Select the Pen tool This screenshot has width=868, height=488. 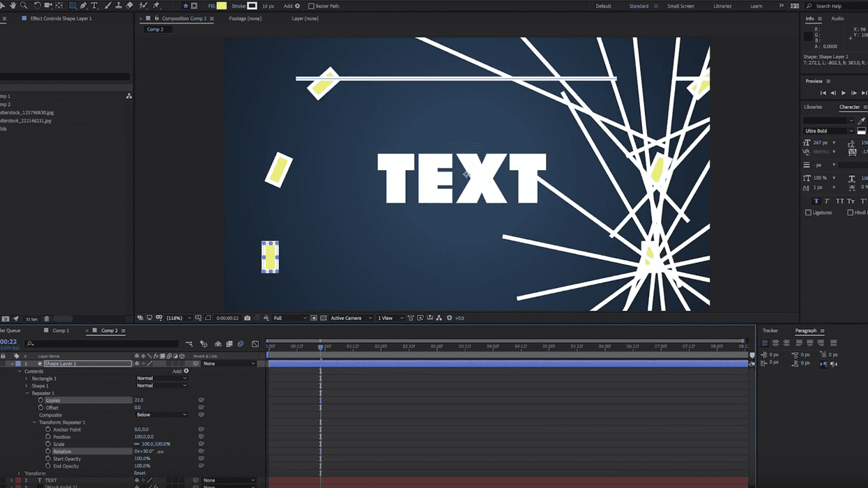84,6
